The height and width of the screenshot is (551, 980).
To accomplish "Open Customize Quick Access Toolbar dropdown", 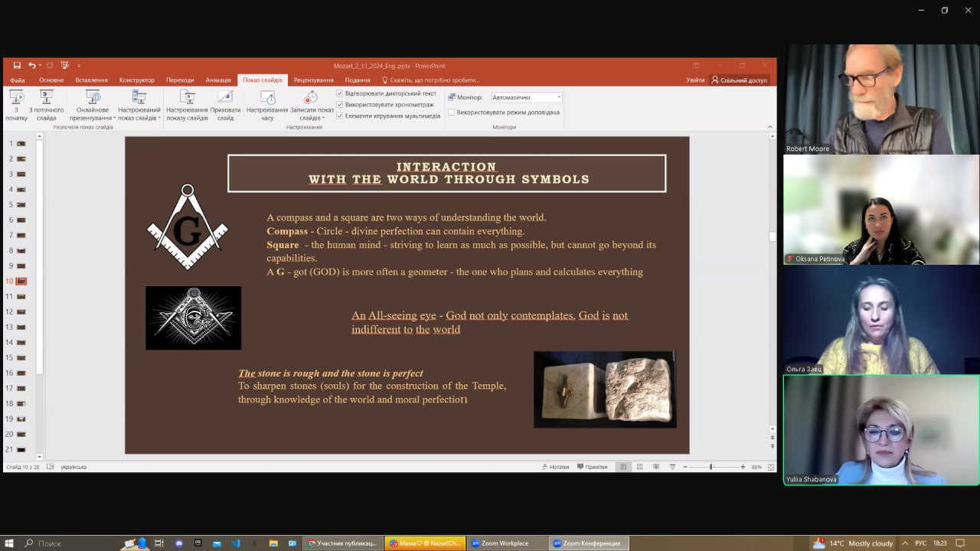I will coord(79,66).
